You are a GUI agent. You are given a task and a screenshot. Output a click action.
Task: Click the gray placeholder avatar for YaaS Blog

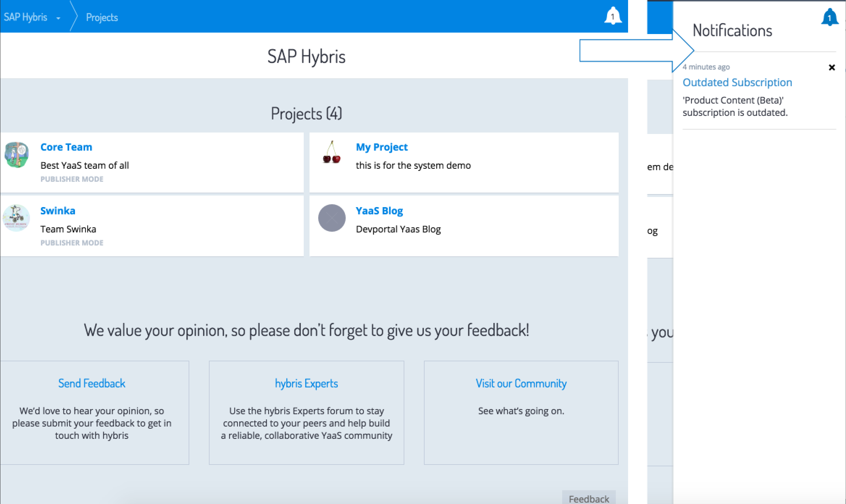[x=332, y=218]
